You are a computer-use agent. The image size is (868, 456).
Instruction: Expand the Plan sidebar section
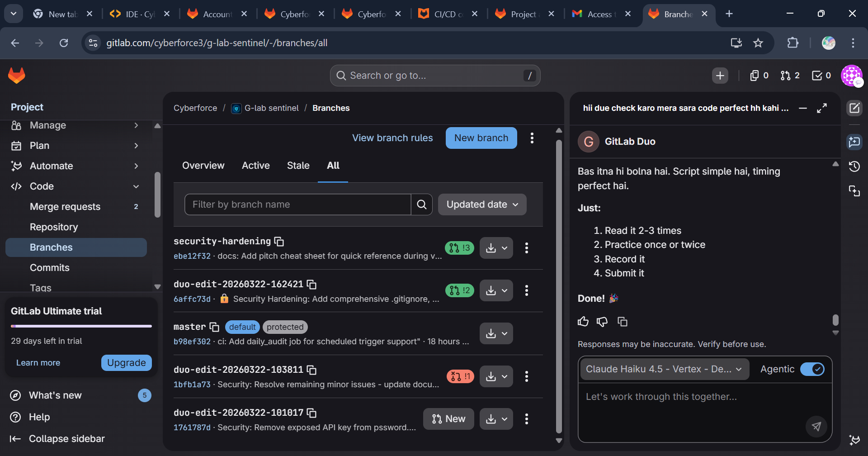click(x=76, y=146)
